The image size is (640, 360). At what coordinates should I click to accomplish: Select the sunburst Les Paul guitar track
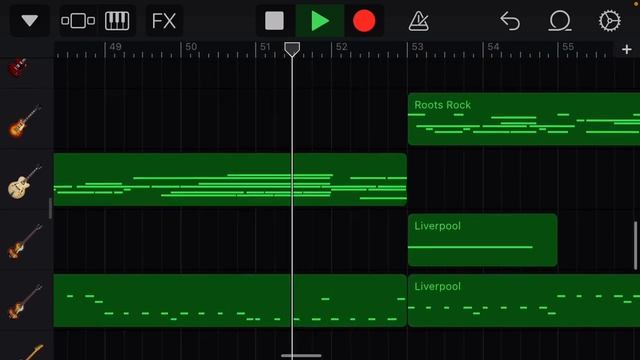coord(24,121)
